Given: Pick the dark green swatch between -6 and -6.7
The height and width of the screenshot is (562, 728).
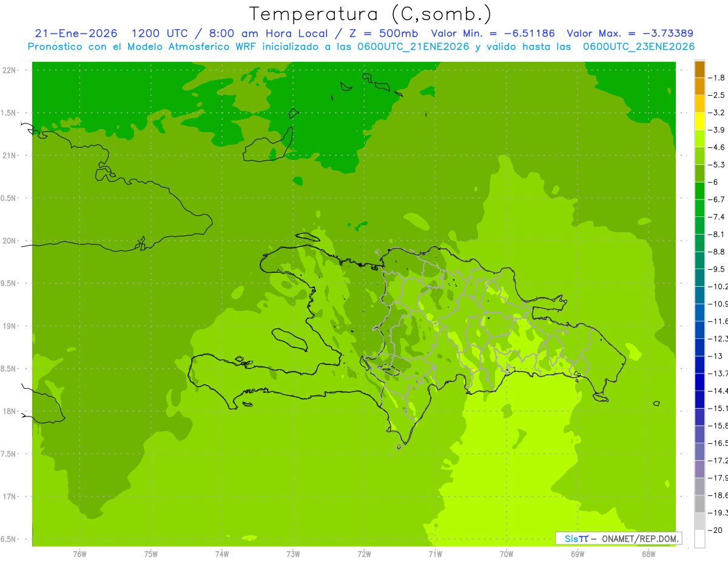Looking at the screenshot, I should (699, 190).
